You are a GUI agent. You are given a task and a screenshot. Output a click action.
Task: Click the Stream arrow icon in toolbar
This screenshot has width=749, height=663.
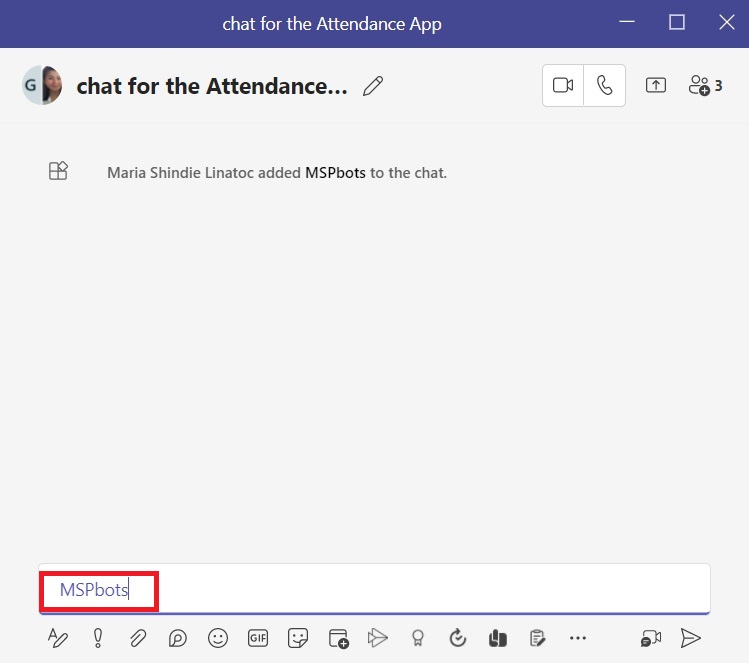coord(377,638)
